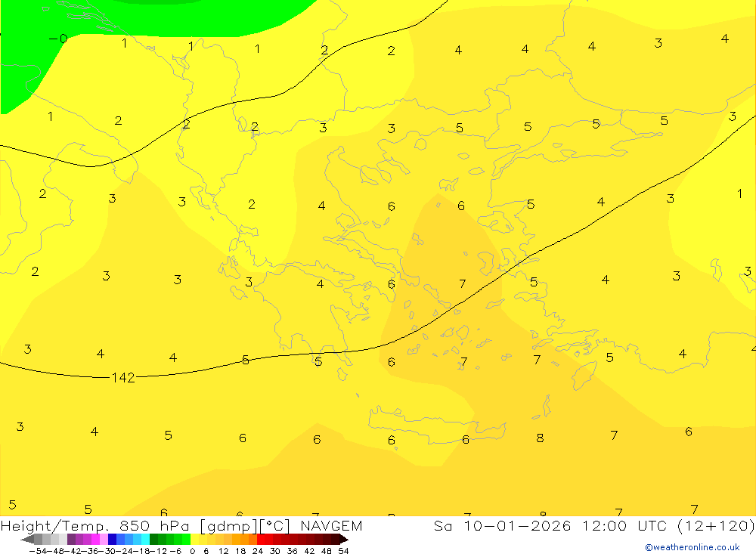Click the dark brown right arrow end of color scale
Screen dimensions: 756x554
pyautogui.click(x=344, y=540)
